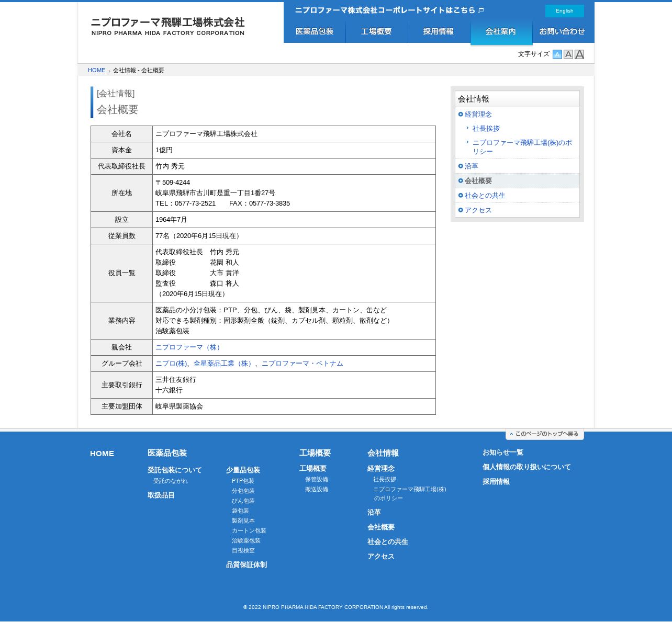Click the 三井住友銀行 bank text
Viewport: 672px width, 622px height.
(176, 380)
